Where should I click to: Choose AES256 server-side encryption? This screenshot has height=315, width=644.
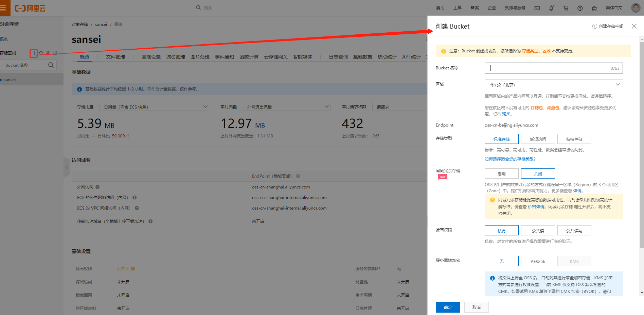(x=538, y=261)
